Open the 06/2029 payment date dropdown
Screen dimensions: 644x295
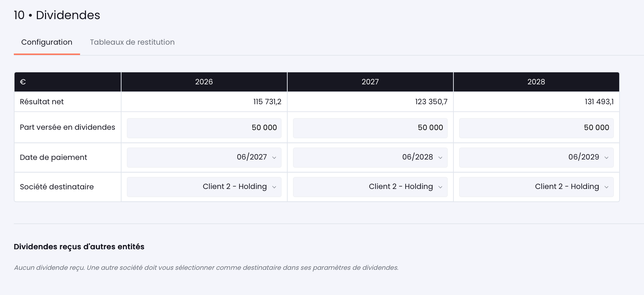tap(536, 157)
